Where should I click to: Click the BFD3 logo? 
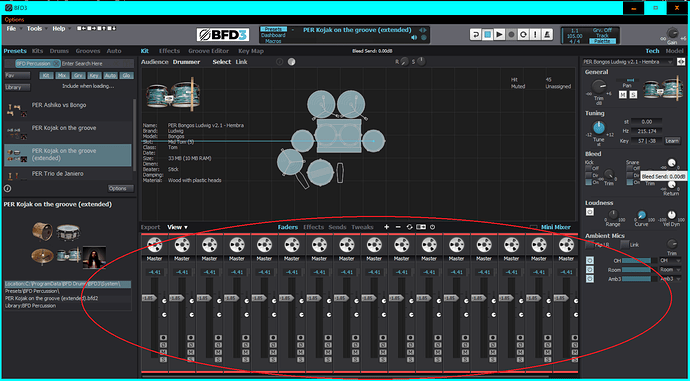click(x=223, y=35)
